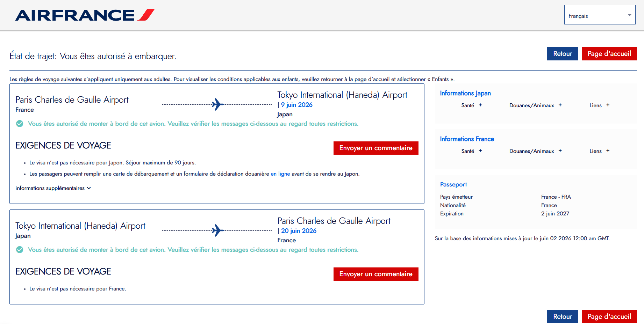Send a comment for the Paris to Tokyo flight

[x=376, y=148]
